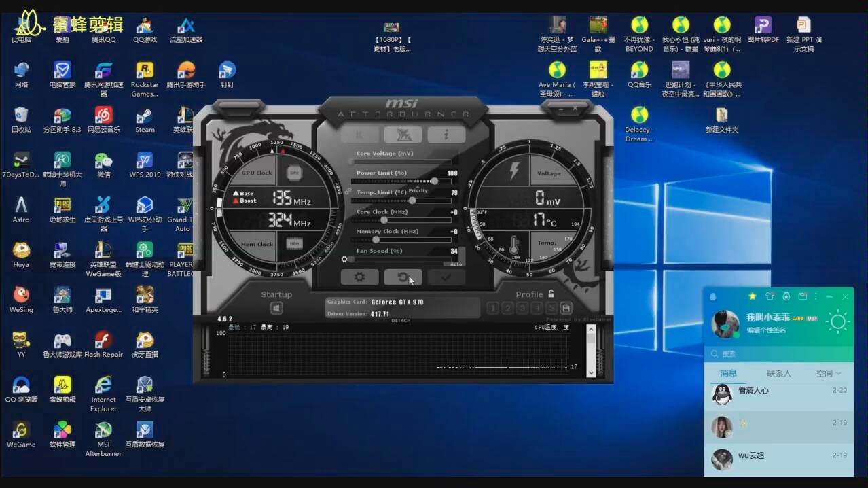Toggle the Profile lock icon
Image resolution: width=868 pixels, height=488 pixels.
(551, 294)
